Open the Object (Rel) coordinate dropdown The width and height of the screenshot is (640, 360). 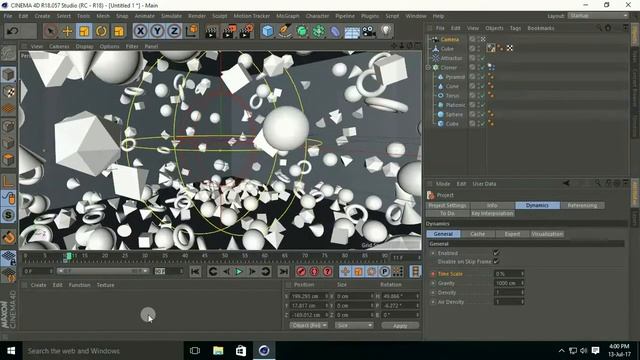click(308, 325)
